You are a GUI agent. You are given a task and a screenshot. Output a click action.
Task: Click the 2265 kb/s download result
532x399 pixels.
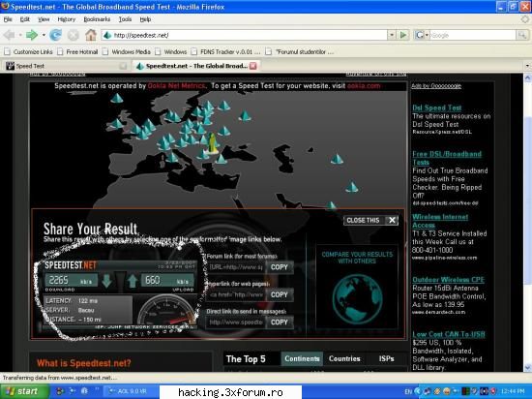coord(71,281)
